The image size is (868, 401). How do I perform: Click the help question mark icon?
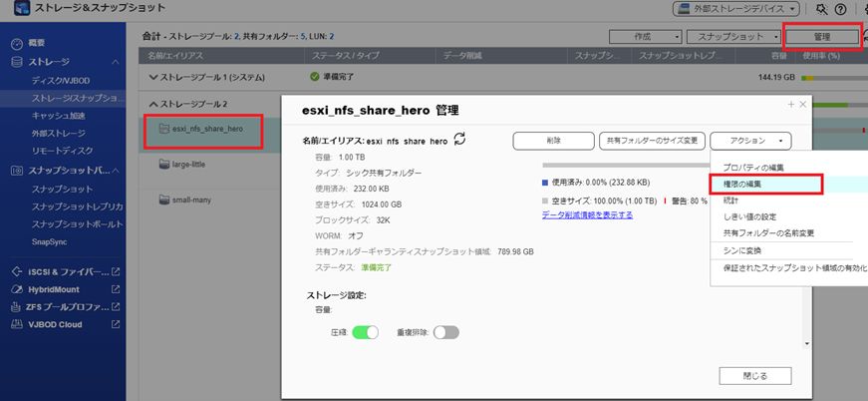click(841, 10)
